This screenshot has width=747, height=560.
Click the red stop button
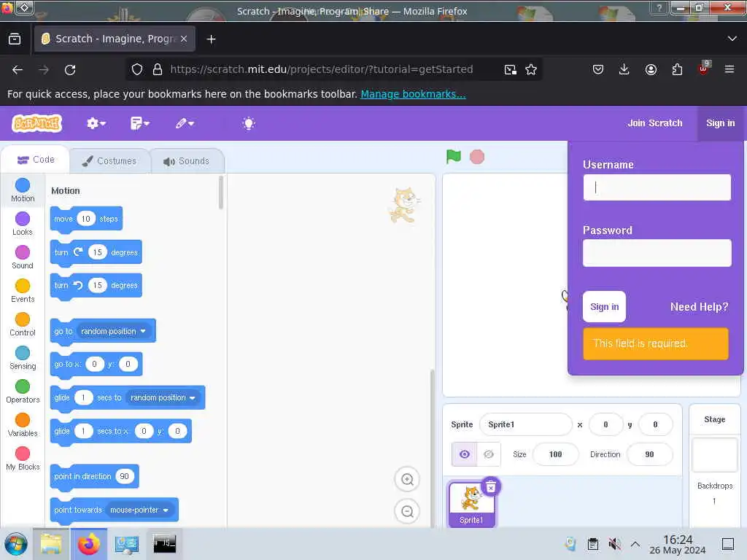pos(477,157)
